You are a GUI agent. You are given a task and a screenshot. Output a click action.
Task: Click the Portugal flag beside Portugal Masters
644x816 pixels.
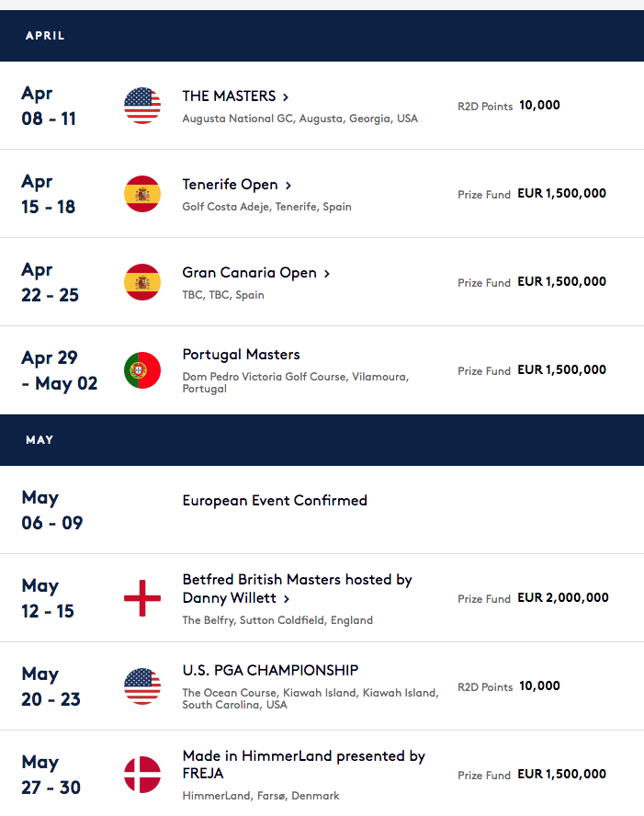[142, 370]
